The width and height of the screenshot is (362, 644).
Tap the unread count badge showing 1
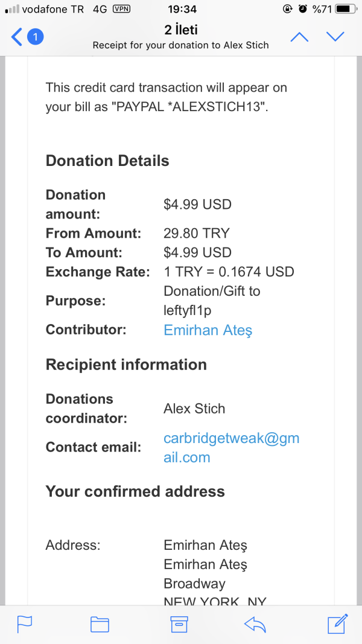(x=36, y=37)
